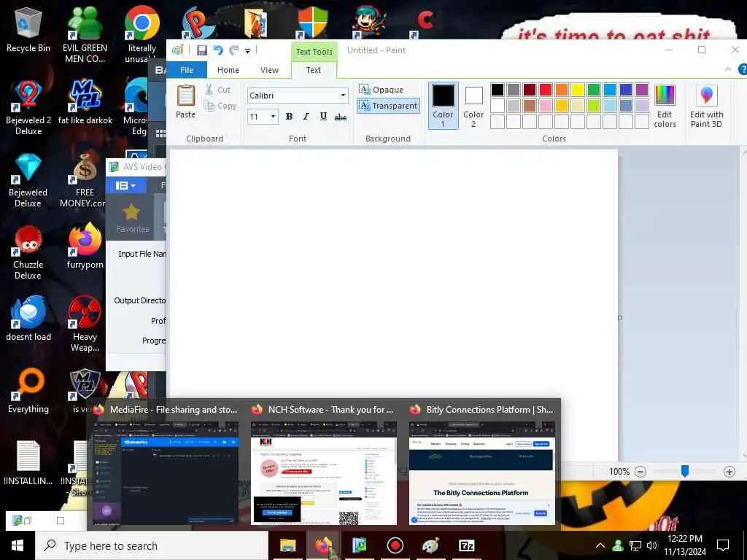The height and width of the screenshot is (560, 747).
Task: Click Favorites star in AVS Video window
Action: coord(132,218)
